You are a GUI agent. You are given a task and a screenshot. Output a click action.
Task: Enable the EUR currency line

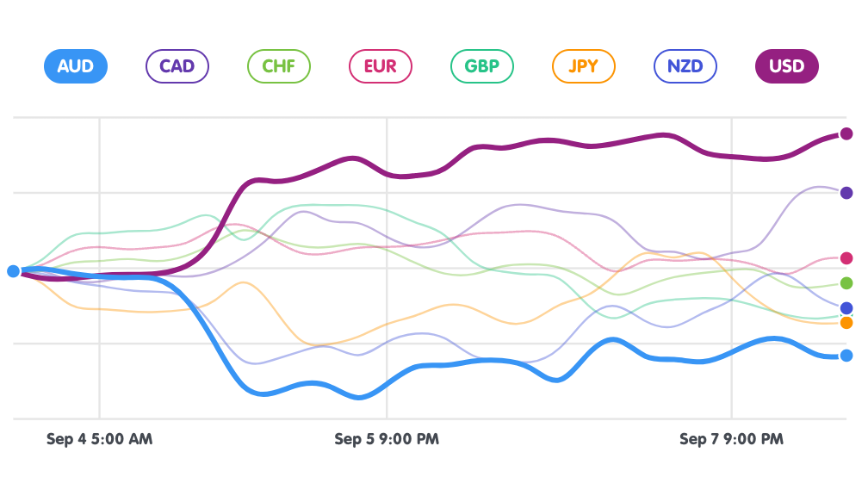[x=380, y=66]
